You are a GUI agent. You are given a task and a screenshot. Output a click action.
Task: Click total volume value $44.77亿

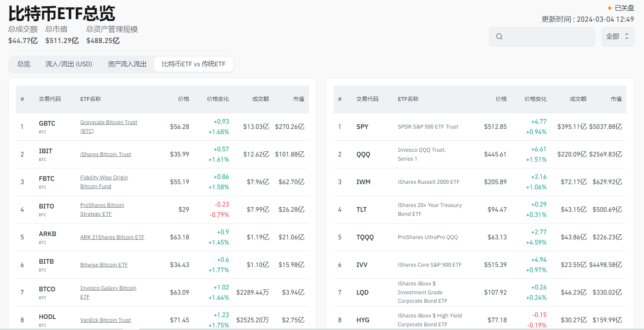23,41
